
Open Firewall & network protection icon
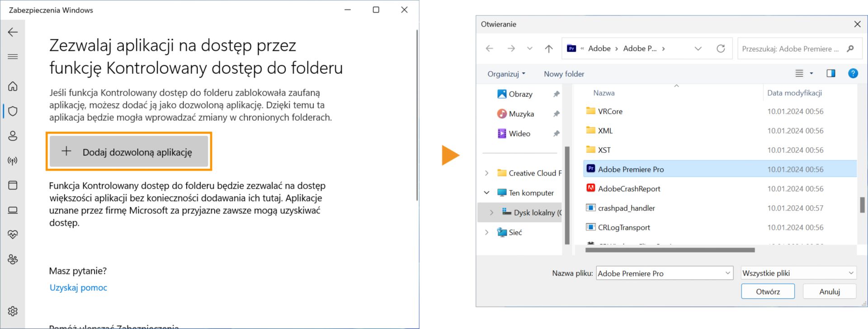point(13,161)
